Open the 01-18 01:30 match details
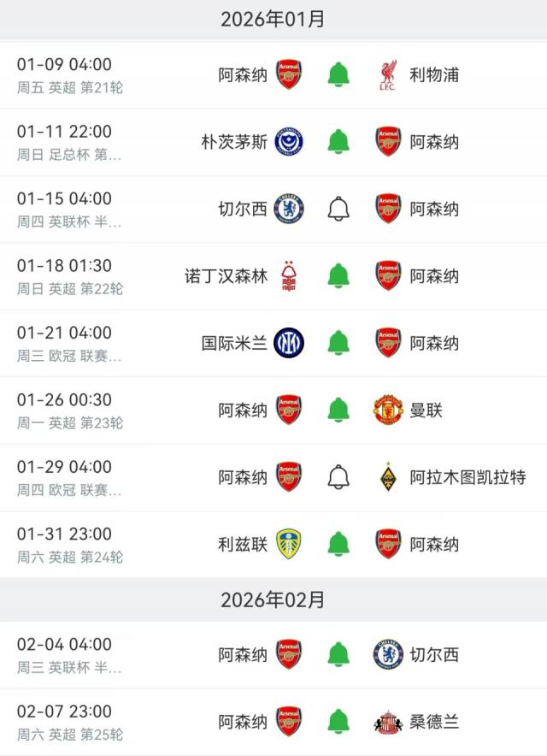The image size is (547, 756). pyautogui.click(x=70, y=276)
